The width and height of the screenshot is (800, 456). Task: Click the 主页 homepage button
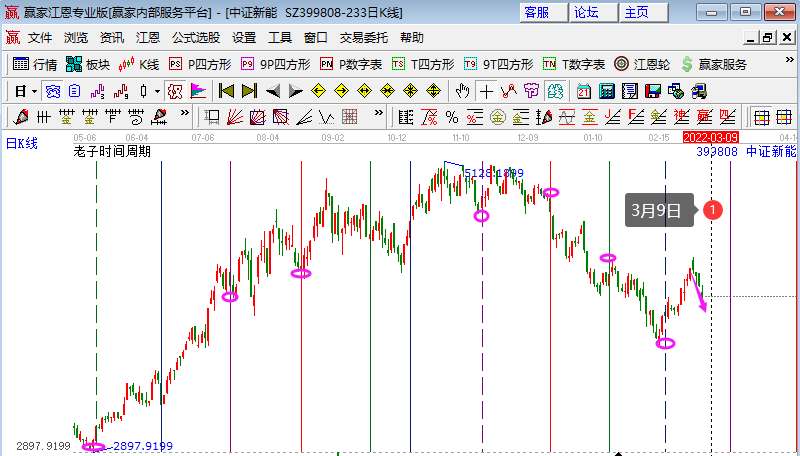643,12
